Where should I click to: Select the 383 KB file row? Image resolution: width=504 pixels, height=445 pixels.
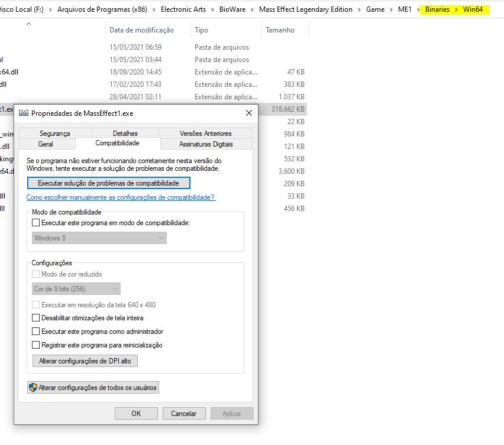tap(153, 85)
